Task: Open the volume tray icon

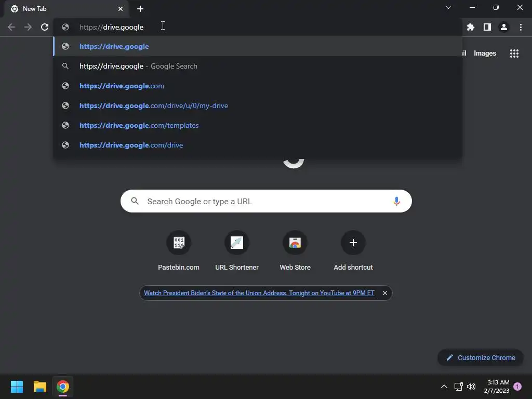Action: click(471, 387)
